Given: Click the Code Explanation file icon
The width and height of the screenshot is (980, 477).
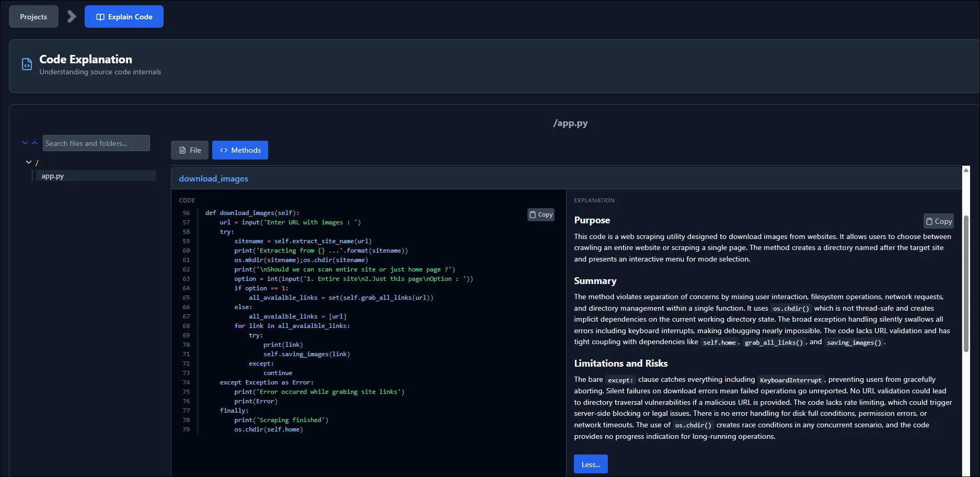Looking at the screenshot, I should [27, 64].
